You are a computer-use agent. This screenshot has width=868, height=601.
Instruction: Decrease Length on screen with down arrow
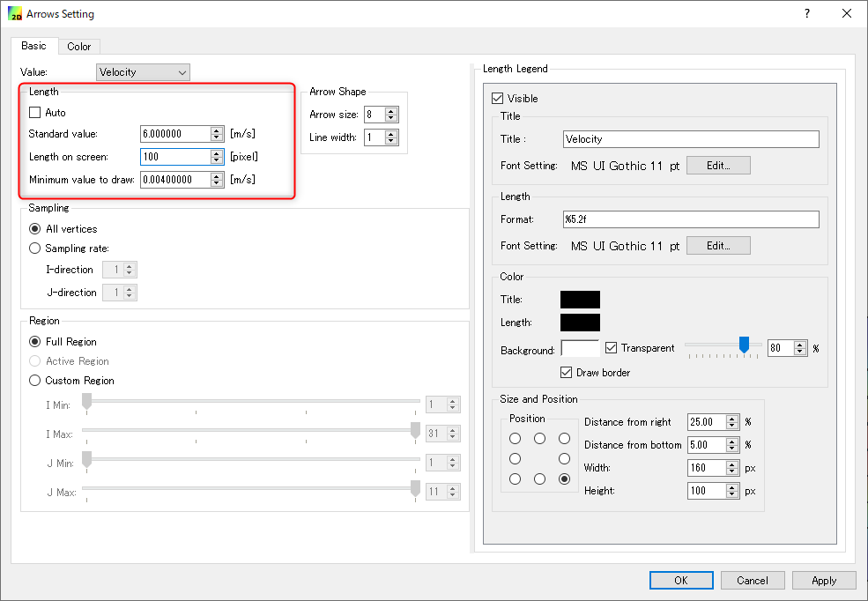click(x=217, y=160)
